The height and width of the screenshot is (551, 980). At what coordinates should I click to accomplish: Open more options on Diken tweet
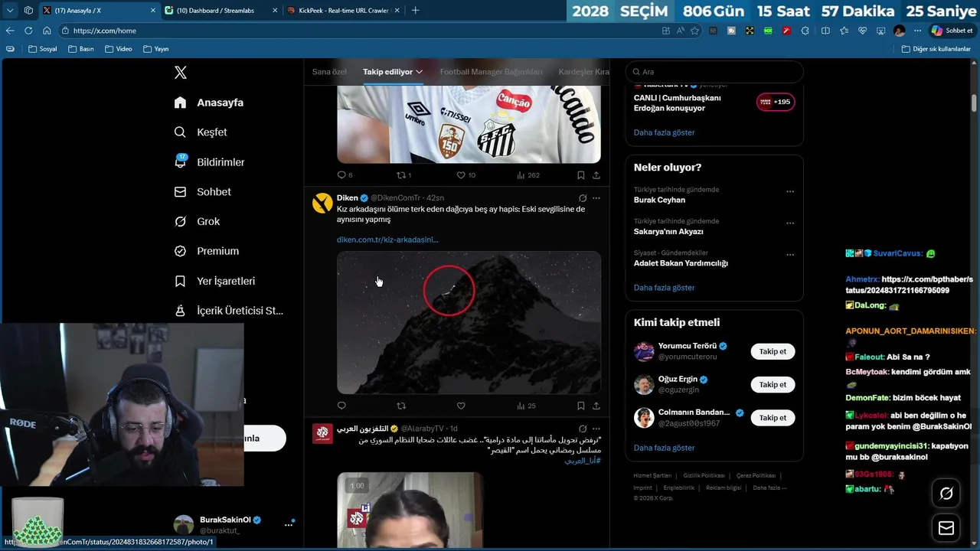(596, 198)
